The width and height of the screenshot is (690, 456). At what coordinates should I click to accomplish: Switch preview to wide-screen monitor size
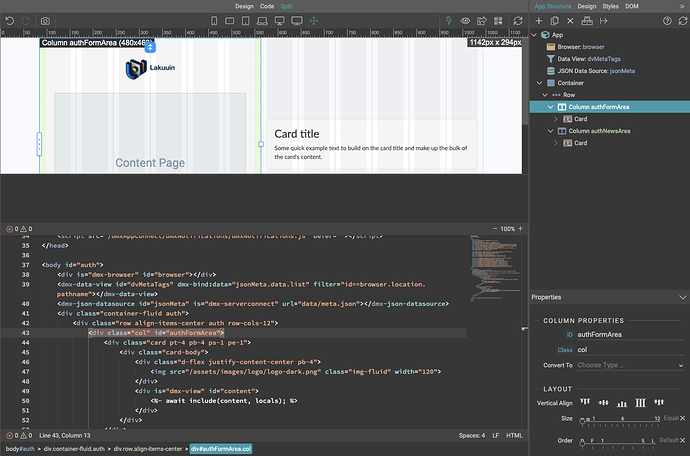[297, 21]
